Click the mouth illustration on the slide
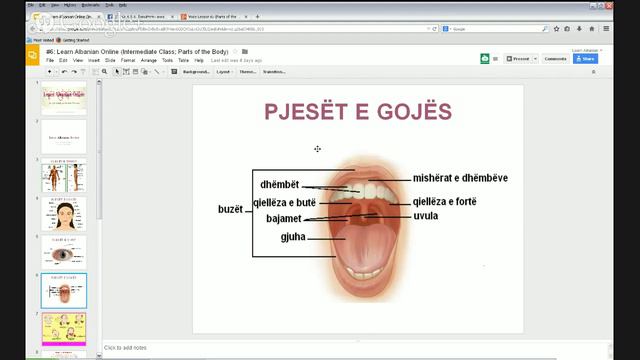 click(x=364, y=229)
